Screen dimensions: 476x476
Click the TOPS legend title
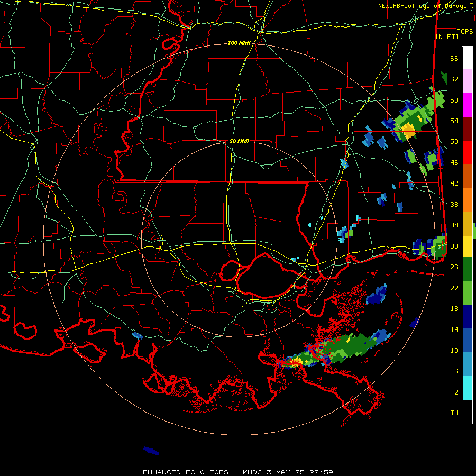pos(465,31)
